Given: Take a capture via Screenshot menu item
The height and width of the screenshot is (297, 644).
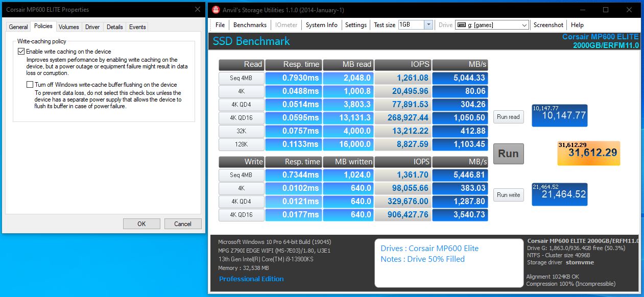Looking at the screenshot, I should pyautogui.click(x=548, y=25).
